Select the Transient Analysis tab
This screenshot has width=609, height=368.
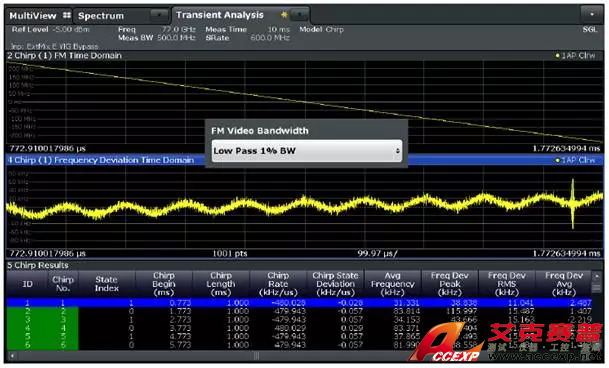(219, 15)
